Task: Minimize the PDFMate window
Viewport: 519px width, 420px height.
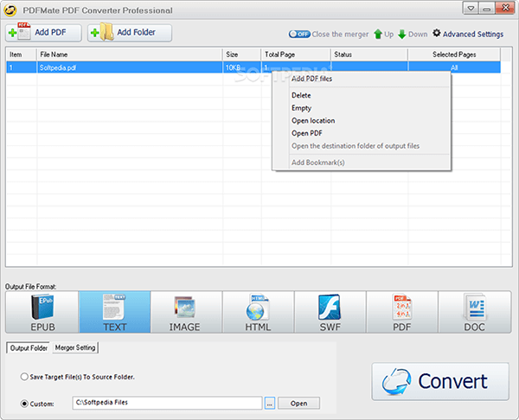Action: pos(486,9)
